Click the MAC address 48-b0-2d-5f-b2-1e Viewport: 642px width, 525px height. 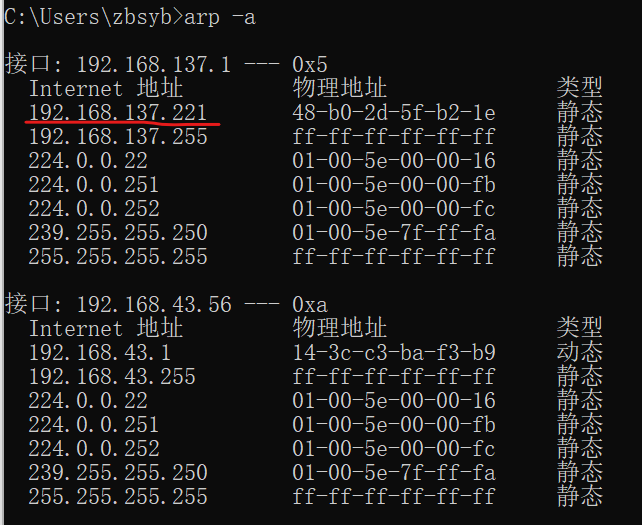pyautogui.click(x=393, y=112)
